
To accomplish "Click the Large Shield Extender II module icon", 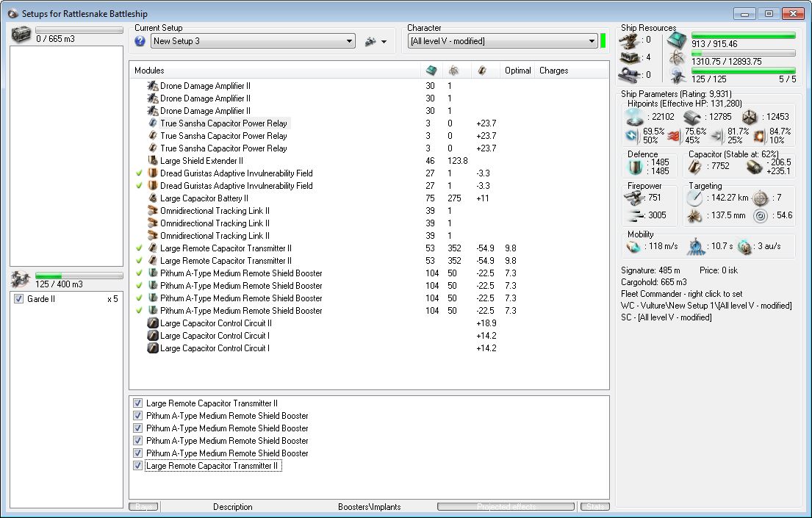I will (153, 161).
